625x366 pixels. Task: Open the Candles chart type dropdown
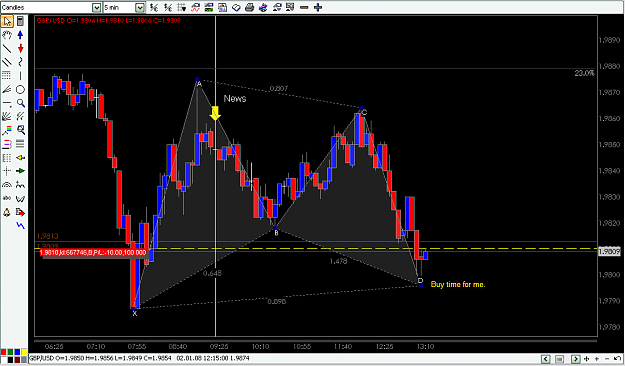96,8
